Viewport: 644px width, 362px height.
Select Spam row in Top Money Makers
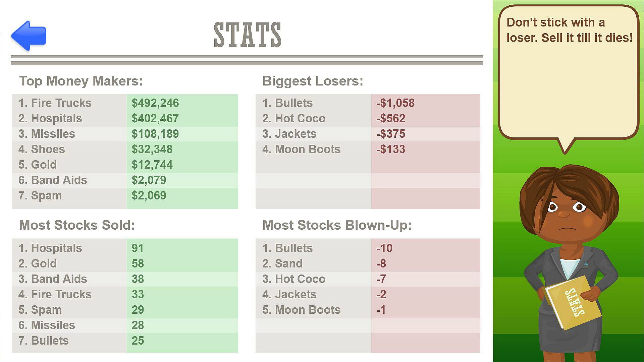point(125,195)
